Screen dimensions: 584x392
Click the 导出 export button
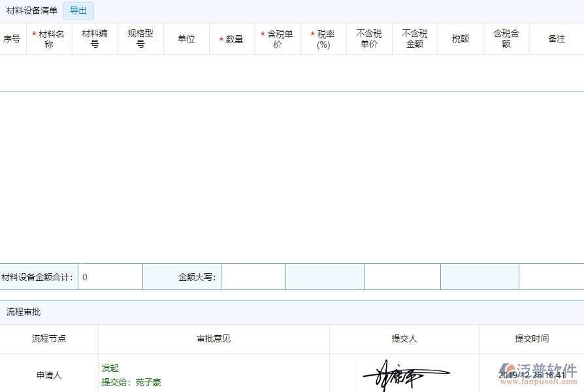[x=78, y=10]
